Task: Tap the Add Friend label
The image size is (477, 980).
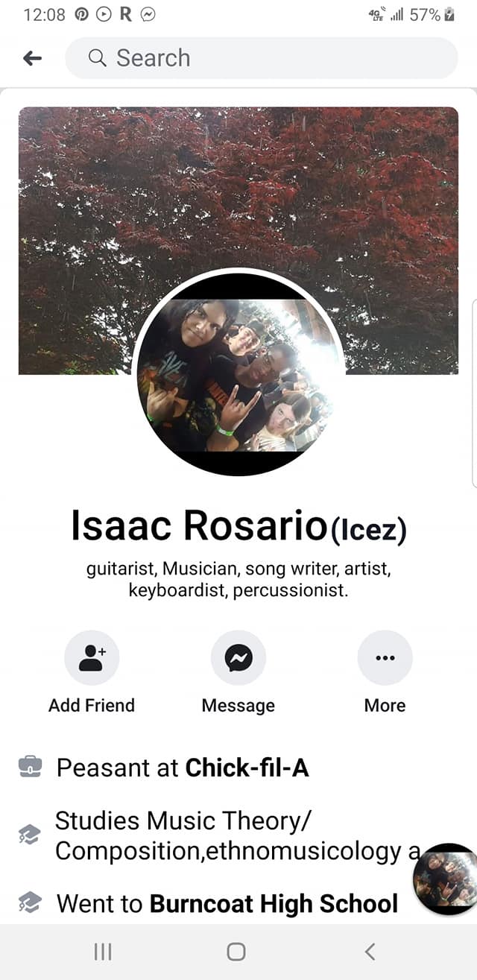Action: [92, 705]
